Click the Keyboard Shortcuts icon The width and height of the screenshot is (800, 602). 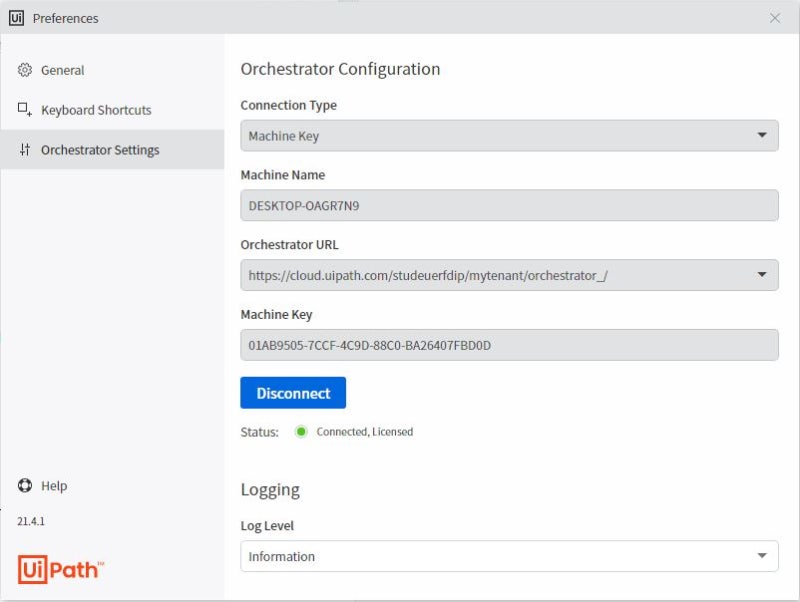[x=24, y=109]
